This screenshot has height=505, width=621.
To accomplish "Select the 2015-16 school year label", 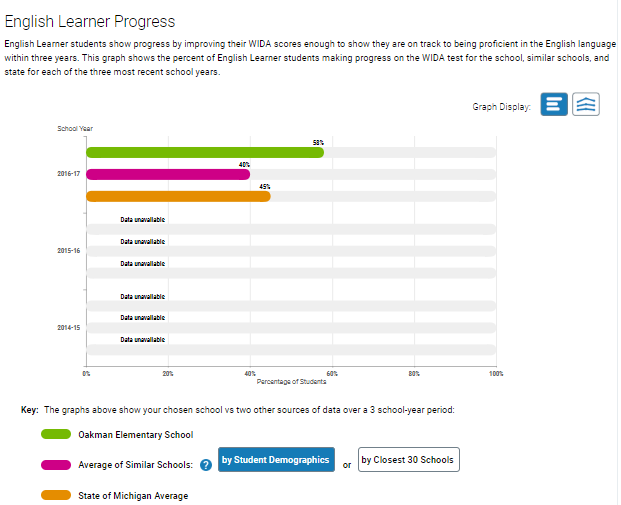I will point(69,251).
